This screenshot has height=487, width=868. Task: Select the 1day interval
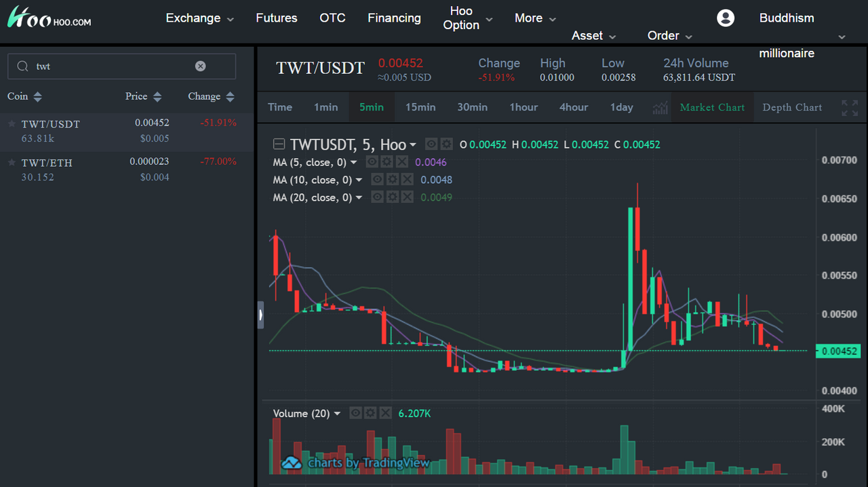tap(621, 107)
